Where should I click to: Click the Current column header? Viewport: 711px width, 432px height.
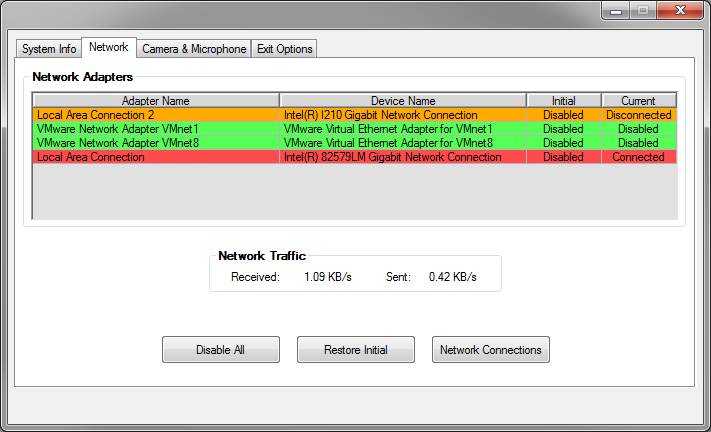[x=638, y=100]
